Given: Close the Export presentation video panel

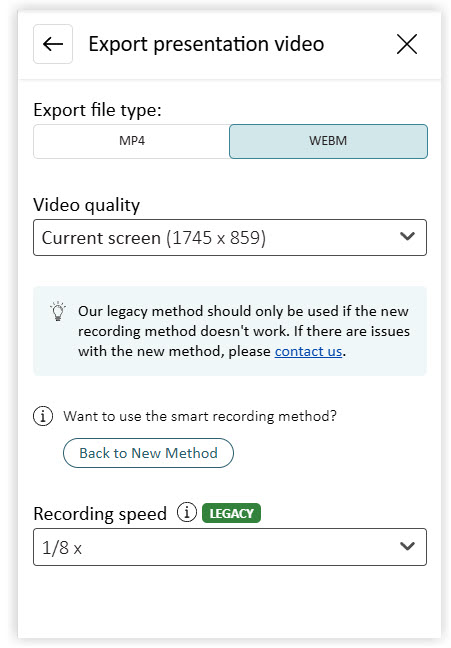Looking at the screenshot, I should tap(407, 44).
